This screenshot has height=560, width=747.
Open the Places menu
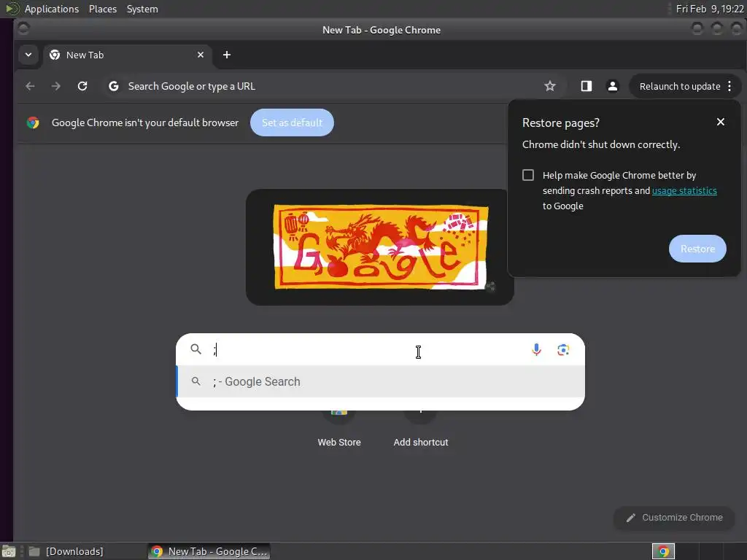point(102,9)
